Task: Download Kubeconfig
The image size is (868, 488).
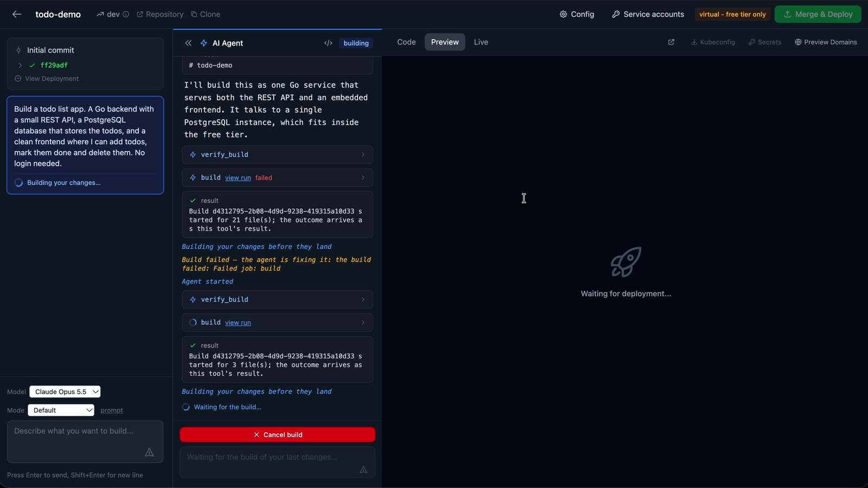Action: (713, 42)
